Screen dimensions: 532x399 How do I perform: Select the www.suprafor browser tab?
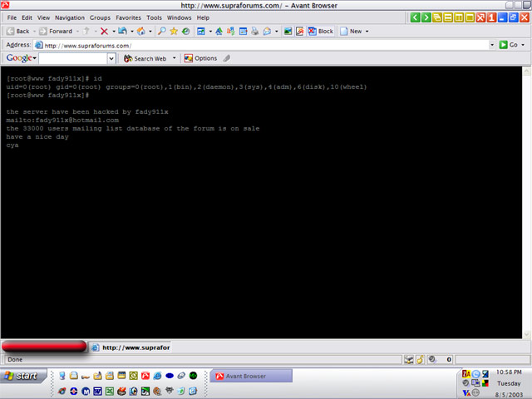[x=131, y=347]
